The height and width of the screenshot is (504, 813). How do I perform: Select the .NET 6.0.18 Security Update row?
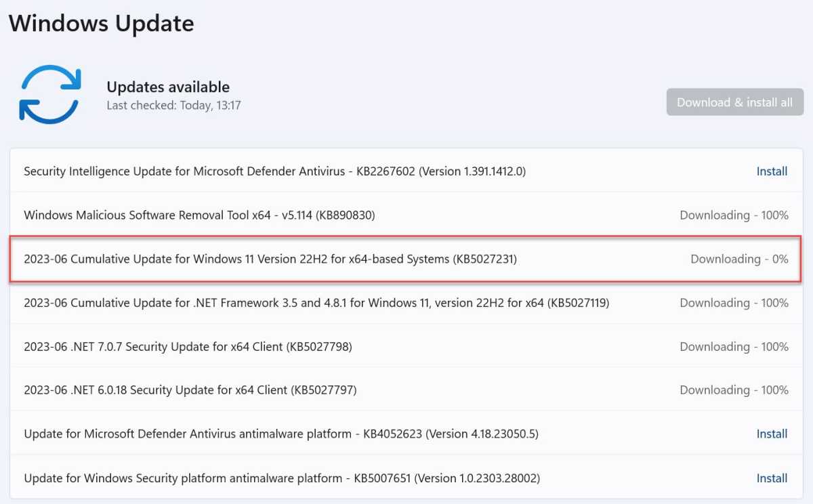pos(190,390)
